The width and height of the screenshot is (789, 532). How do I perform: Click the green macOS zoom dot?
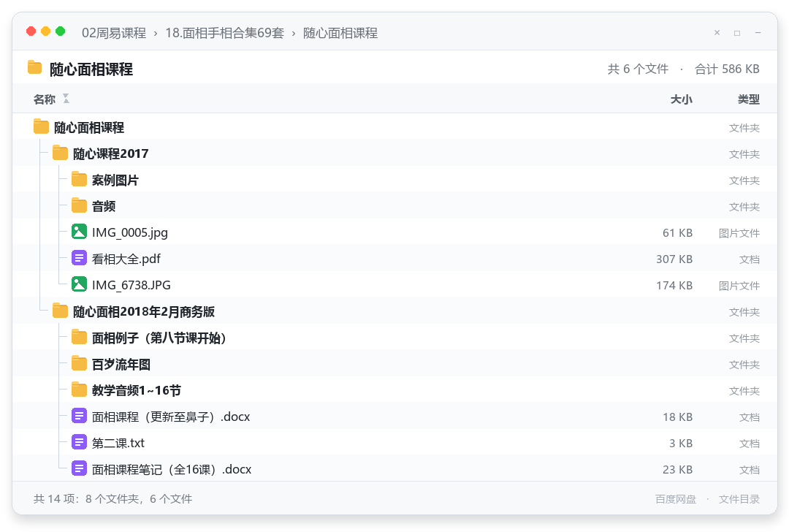tap(60, 31)
